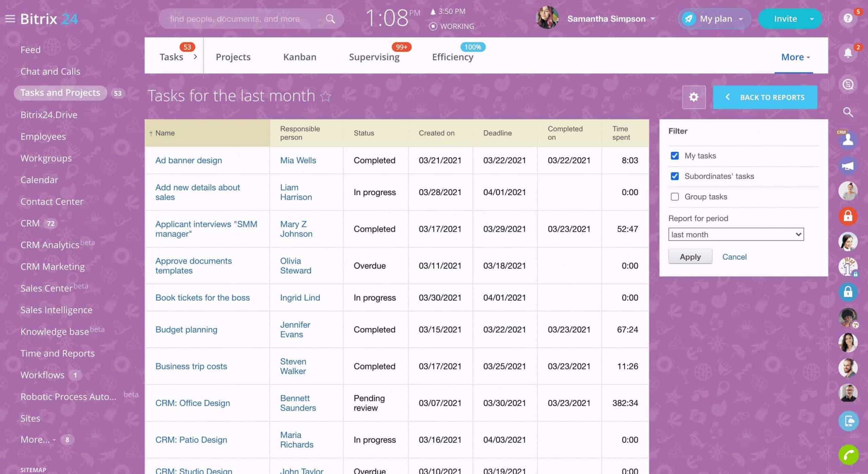The height and width of the screenshot is (474, 868).
Task: Click the help question mark icon
Action: (x=848, y=18)
